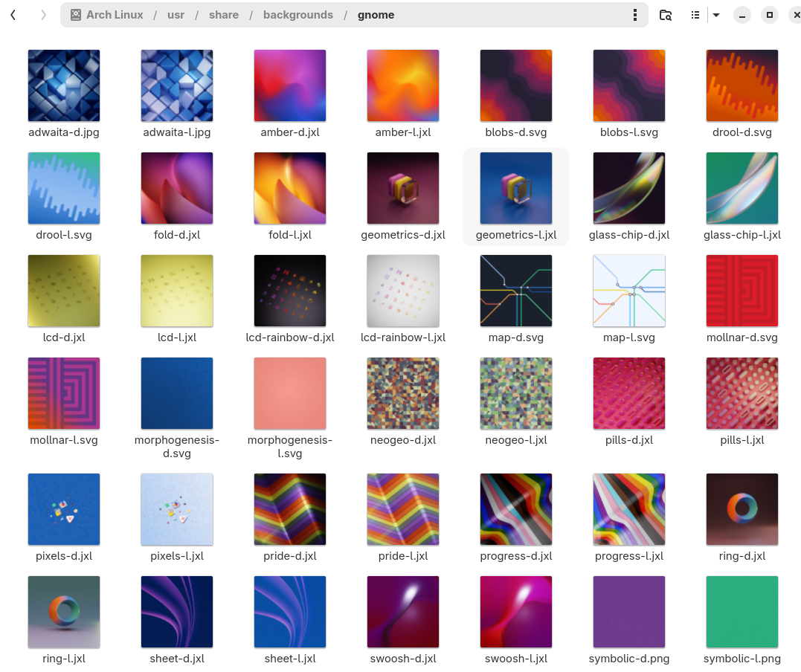801x672 pixels.
Task: Select the amber-d.jxl thumbnail
Action: (x=290, y=85)
